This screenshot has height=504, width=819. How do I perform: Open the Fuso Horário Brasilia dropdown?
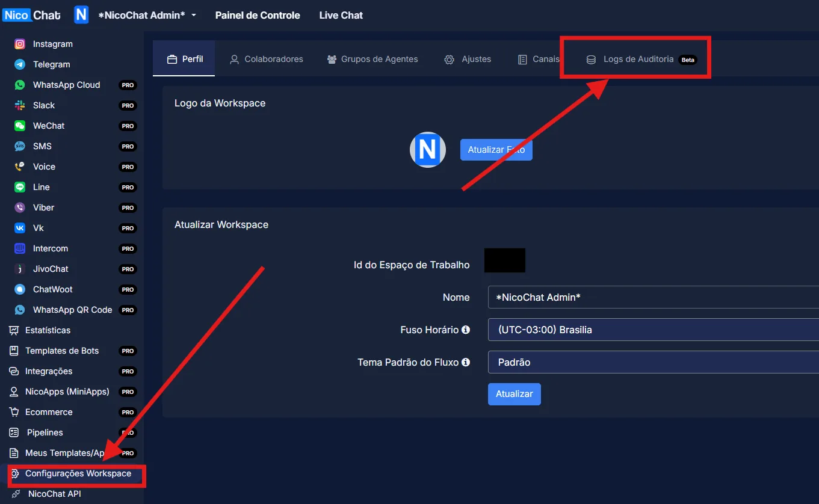pyautogui.click(x=653, y=330)
